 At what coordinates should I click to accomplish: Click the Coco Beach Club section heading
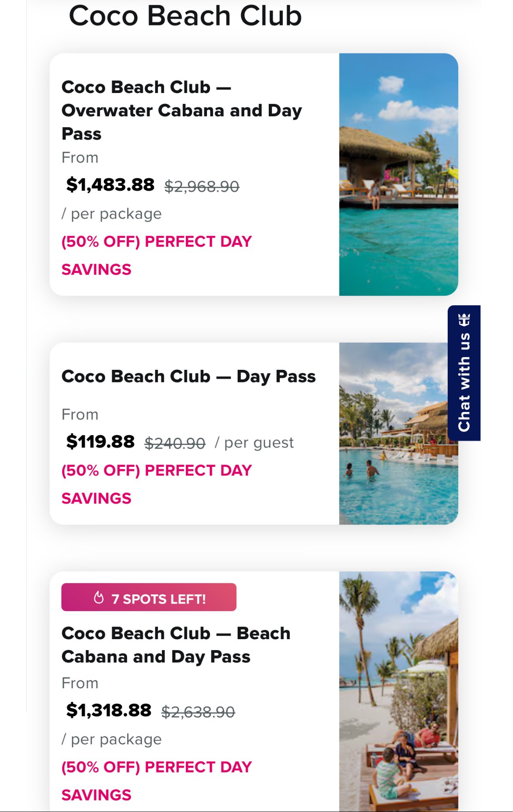(185, 16)
